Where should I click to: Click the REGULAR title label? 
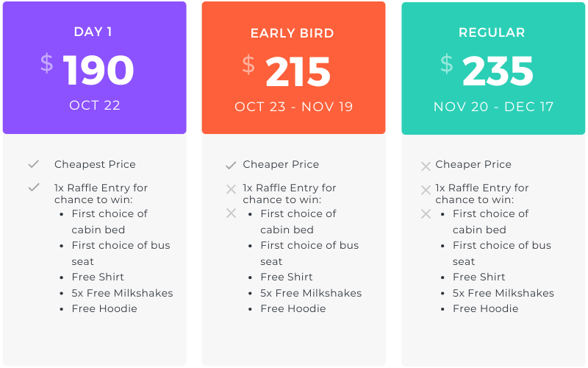tap(492, 32)
